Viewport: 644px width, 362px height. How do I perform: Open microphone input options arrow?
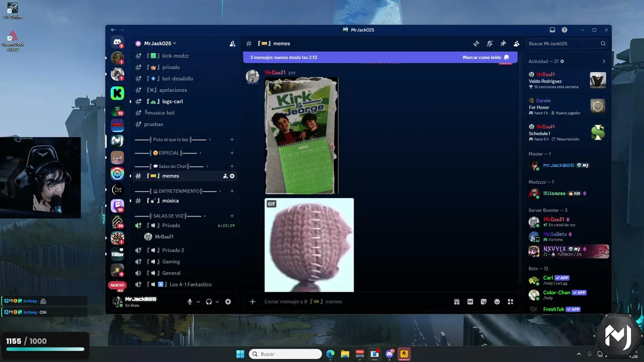coord(198,302)
